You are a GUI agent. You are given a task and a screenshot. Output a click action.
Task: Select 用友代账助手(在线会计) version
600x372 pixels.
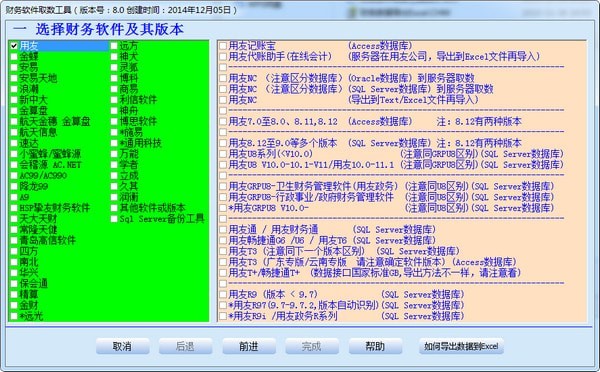pos(223,57)
